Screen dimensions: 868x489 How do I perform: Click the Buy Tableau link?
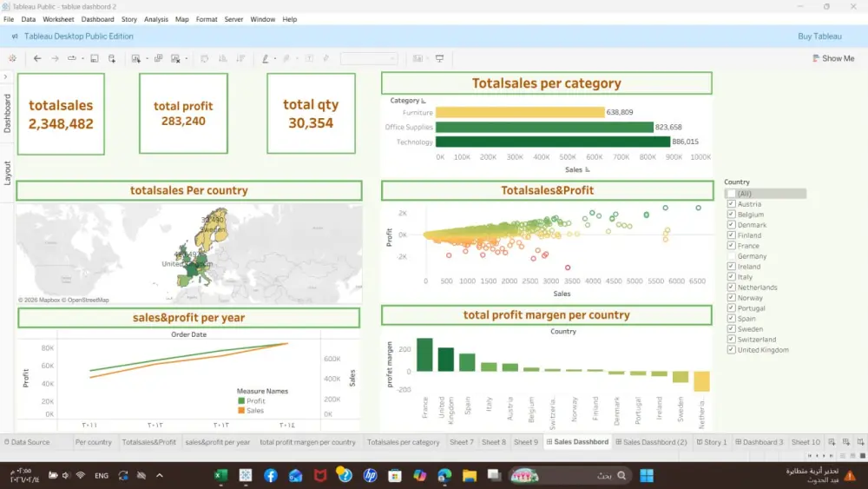(x=819, y=36)
